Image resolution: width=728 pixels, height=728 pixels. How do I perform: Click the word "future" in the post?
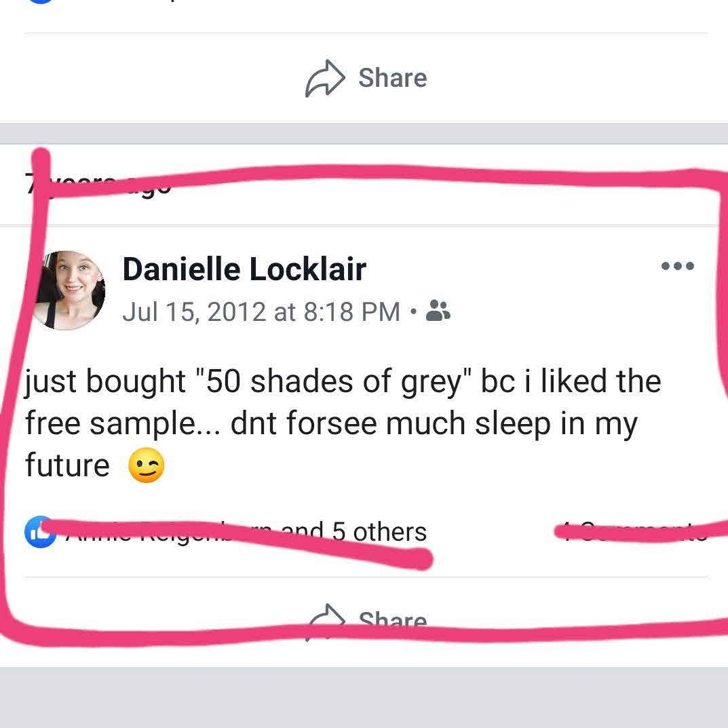pos(67,465)
